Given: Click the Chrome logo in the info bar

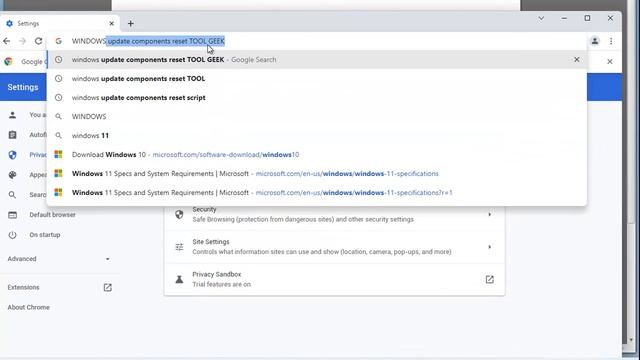Looking at the screenshot, I should tap(8, 61).
